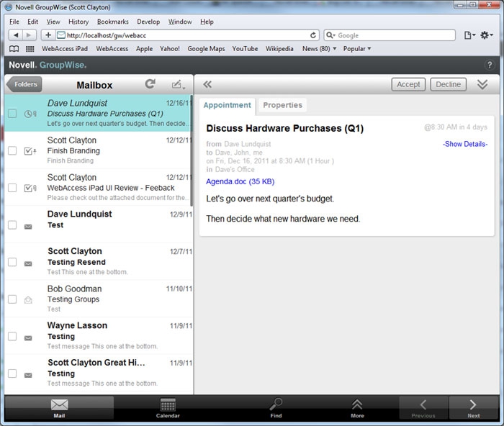The height and width of the screenshot is (426, 504).
Task: Open Top Sites grid icon
Action: pyautogui.click(x=30, y=49)
